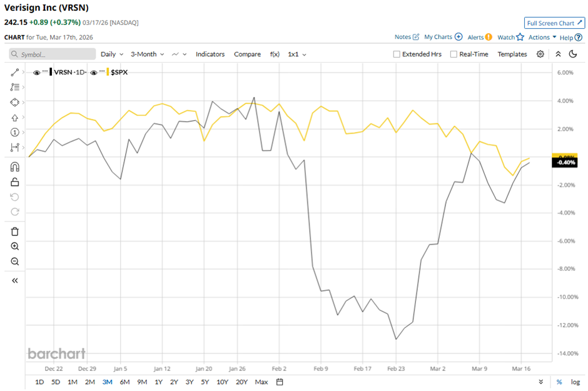Zoom out using the magnifier minus icon
Screen dimensions: 588x391
15,262
